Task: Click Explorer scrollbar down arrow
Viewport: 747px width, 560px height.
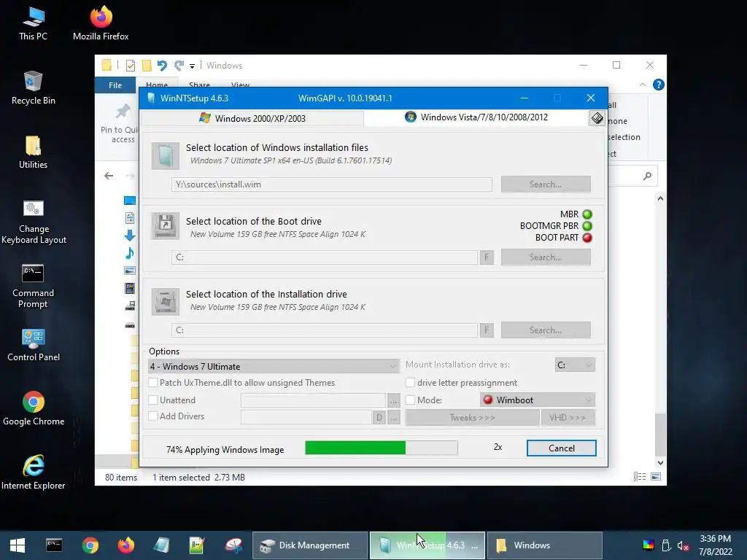Action: (660, 463)
